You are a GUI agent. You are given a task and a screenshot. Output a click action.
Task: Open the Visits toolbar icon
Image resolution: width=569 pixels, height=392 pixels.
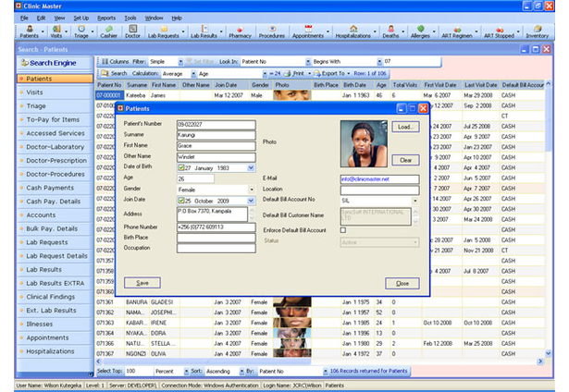point(56,32)
